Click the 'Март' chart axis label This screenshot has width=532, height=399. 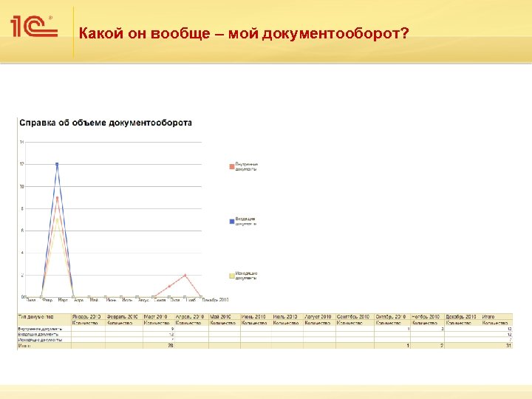pyautogui.click(x=63, y=300)
